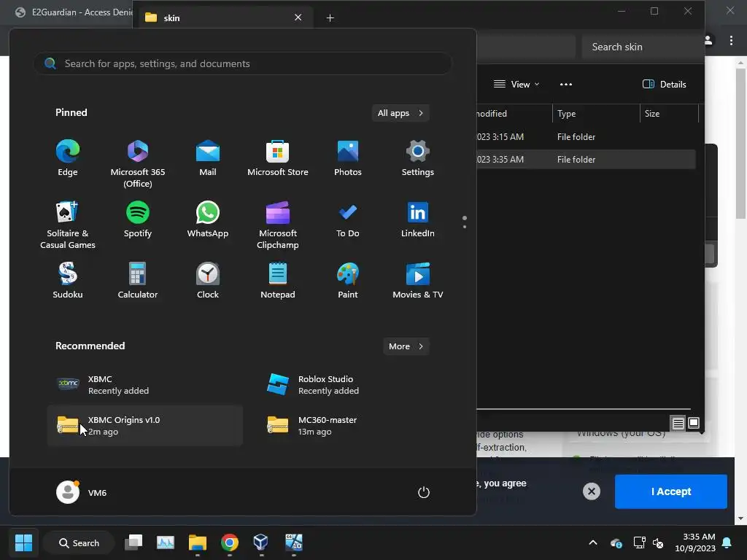This screenshot has height=560, width=747.
Task: Open Task View from the taskbar
Action: coord(133,542)
